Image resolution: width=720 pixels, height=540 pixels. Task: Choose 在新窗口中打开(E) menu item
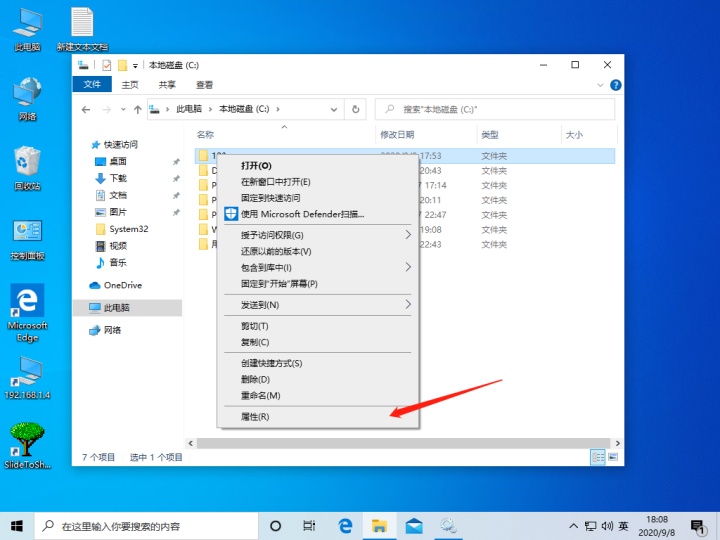coord(318,182)
